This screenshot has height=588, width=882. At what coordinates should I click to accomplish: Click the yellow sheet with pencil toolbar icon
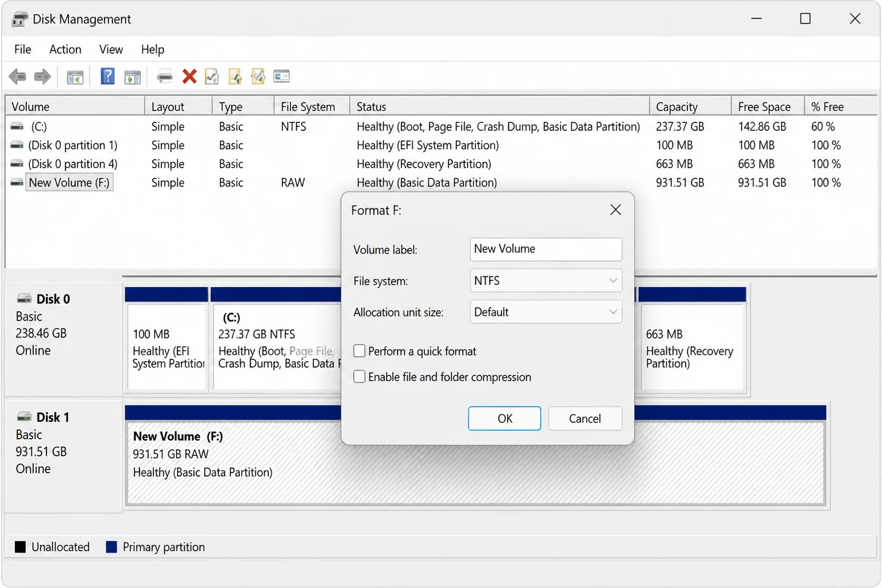click(258, 76)
